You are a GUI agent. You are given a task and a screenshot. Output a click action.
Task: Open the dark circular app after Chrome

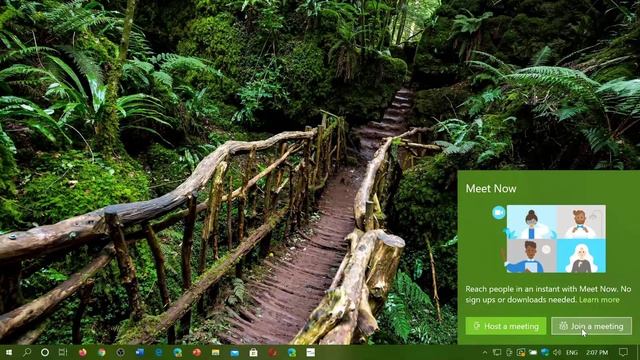pyautogui.click(x=120, y=352)
